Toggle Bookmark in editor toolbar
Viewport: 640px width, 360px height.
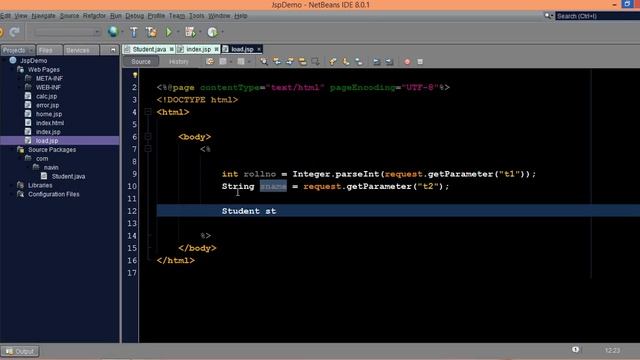pyautogui.click(x=359, y=62)
